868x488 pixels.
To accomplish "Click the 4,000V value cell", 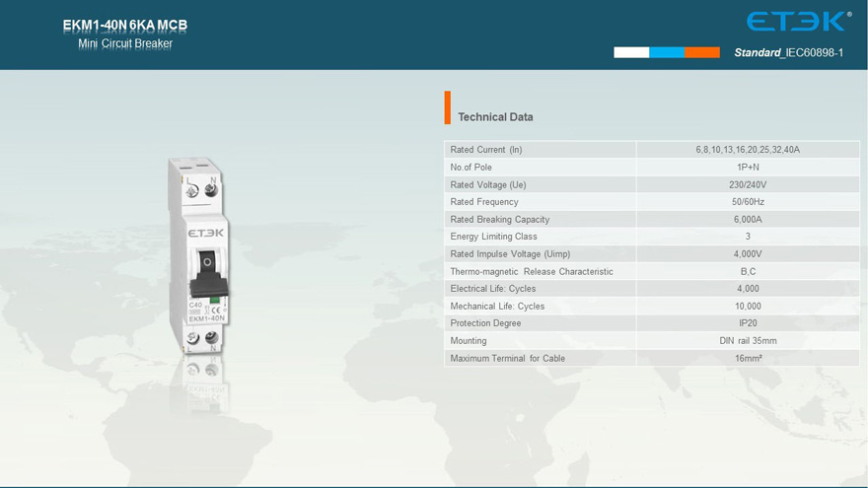I will [x=748, y=254].
